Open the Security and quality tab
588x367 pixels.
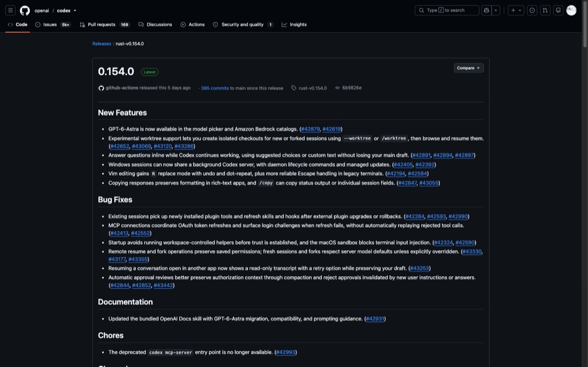click(243, 25)
